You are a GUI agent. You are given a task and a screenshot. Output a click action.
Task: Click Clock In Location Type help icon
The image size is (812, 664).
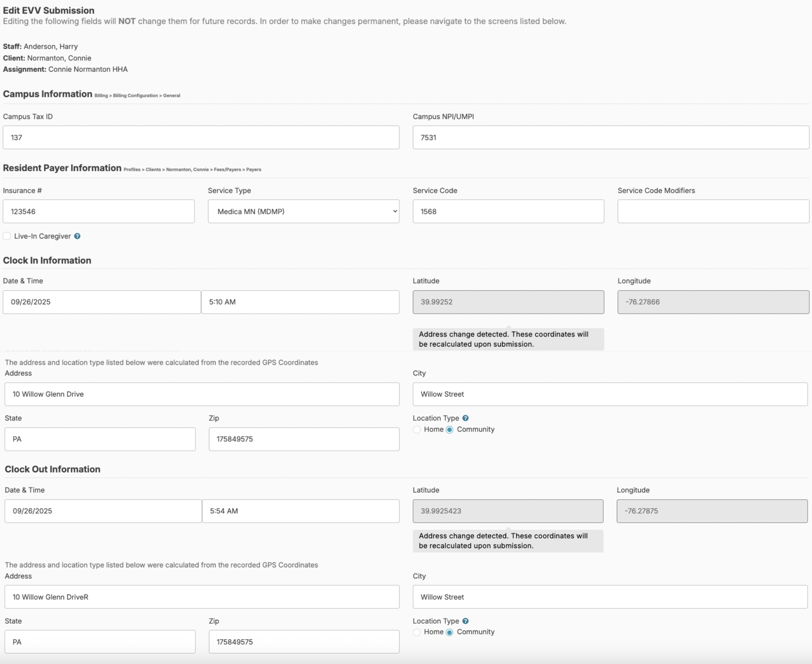click(465, 418)
